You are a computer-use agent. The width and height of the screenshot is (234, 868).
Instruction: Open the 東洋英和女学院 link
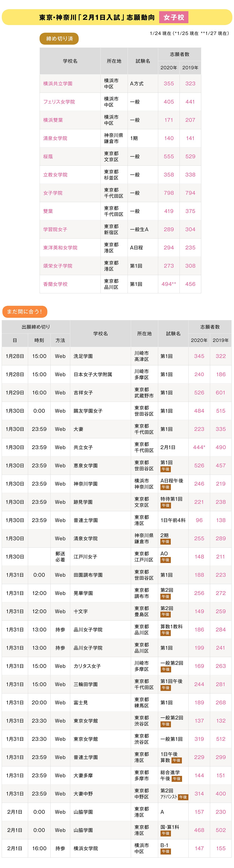(60, 247)
